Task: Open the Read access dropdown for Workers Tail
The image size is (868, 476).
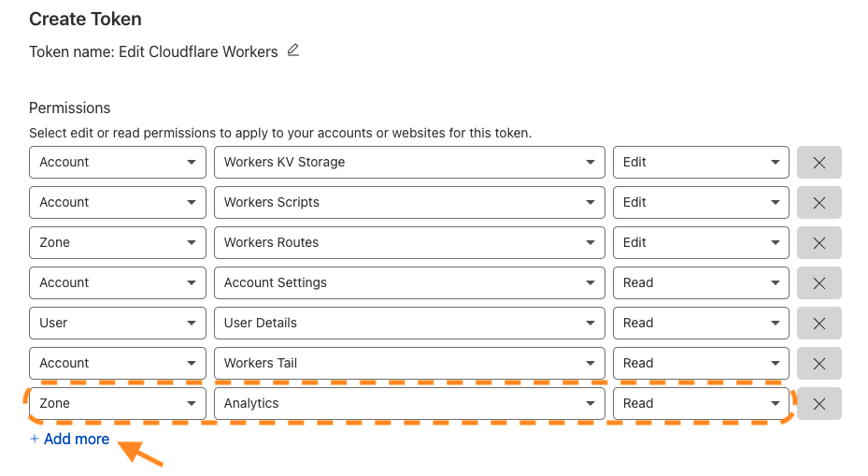Action: 701,364
